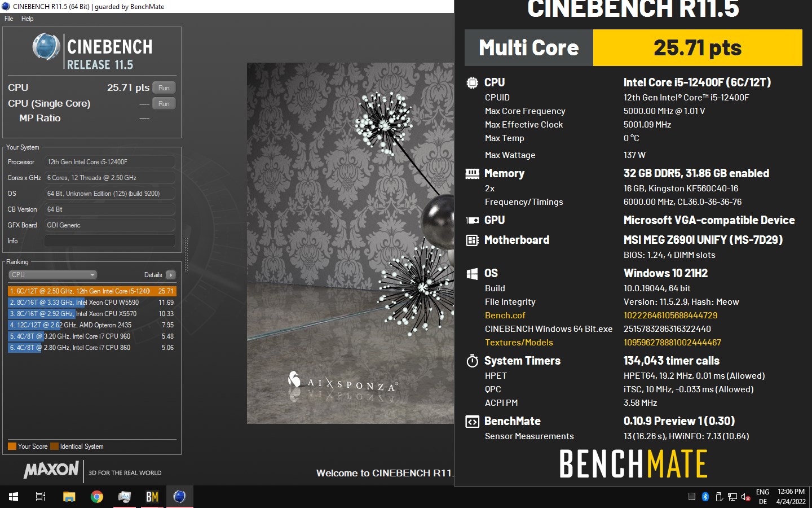This screenshot has width=812, height=508.
Task: Click the BenchMate OS Windows icon
Action: [472, 274]
